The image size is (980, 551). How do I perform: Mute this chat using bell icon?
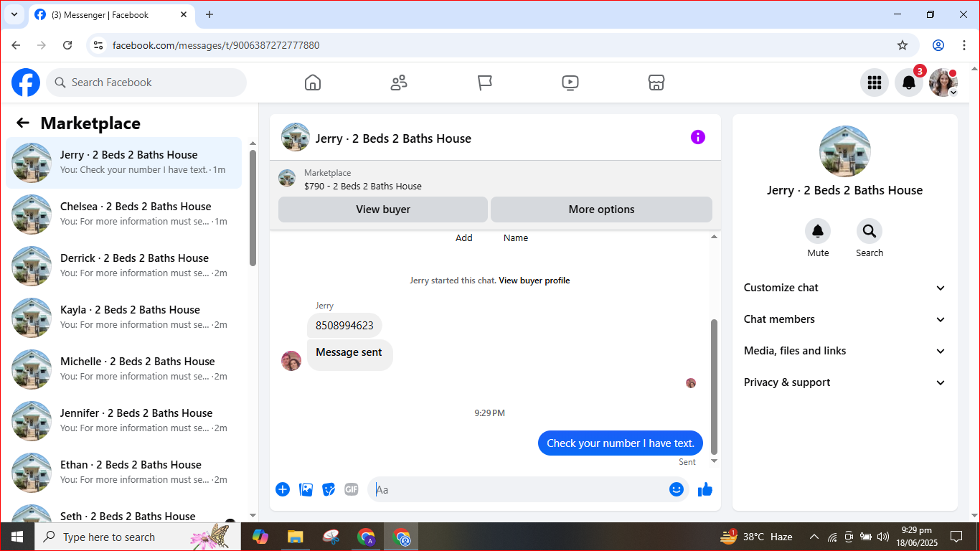818,231
